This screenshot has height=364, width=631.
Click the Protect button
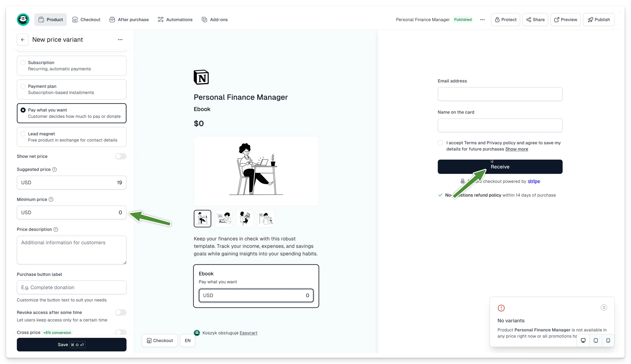(505, 19)
